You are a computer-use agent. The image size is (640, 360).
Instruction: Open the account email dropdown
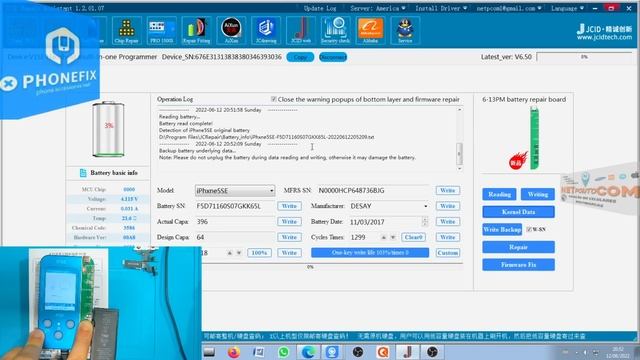(509, 8)
